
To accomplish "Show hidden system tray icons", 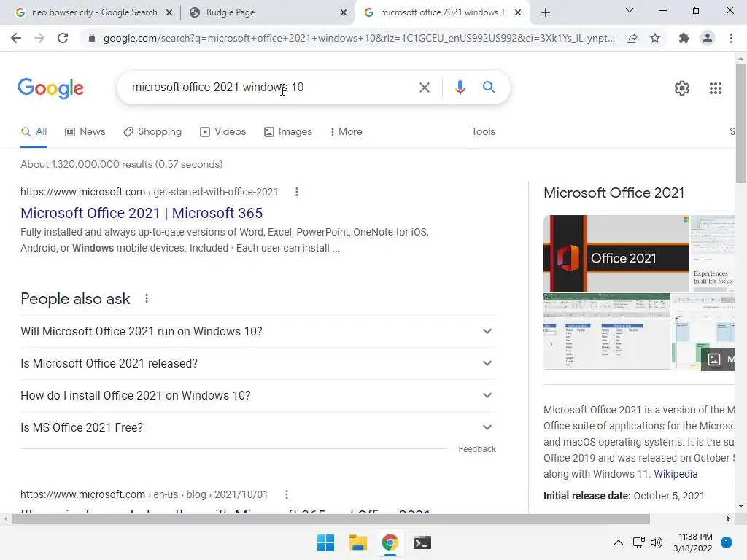I will click(618, 542).
